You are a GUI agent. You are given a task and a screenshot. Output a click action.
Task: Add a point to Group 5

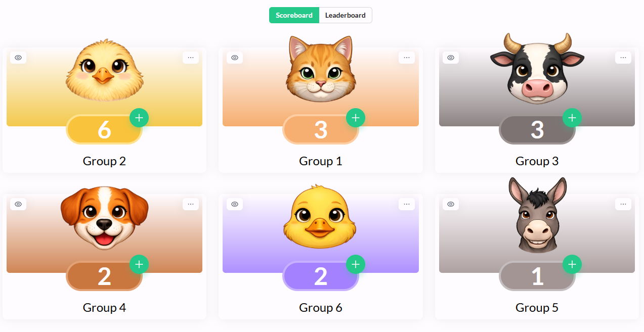(x=572, y=264)
